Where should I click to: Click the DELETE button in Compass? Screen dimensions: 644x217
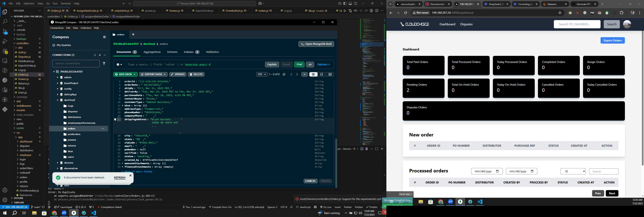point(196,74)
